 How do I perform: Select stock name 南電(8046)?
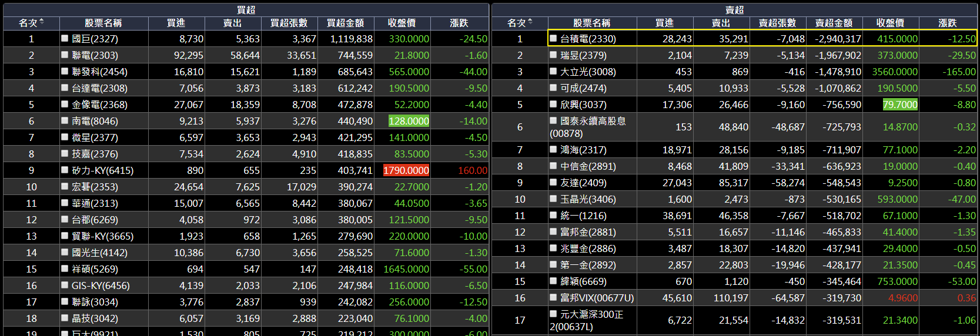click(95, 121)
